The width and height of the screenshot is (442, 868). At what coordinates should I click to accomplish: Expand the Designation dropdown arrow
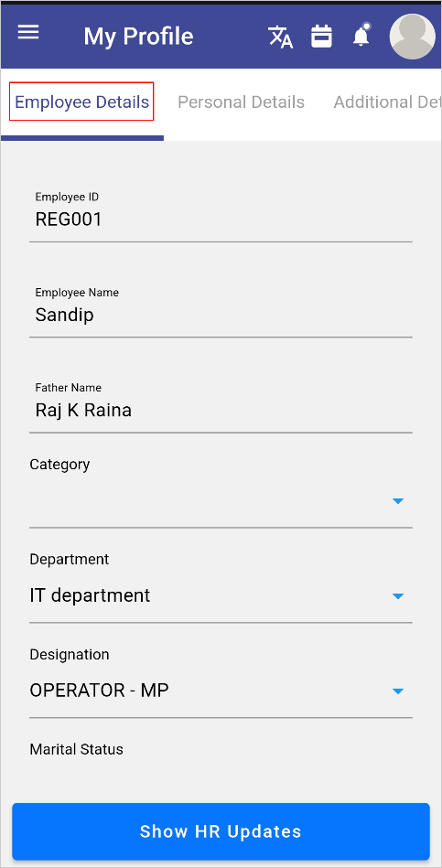click(398, 691)
